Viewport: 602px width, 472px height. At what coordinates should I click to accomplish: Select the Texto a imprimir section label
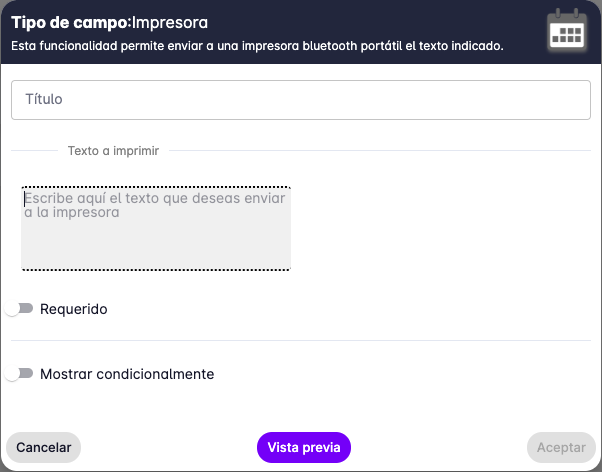pyautogui.click(x=113, y=151)
